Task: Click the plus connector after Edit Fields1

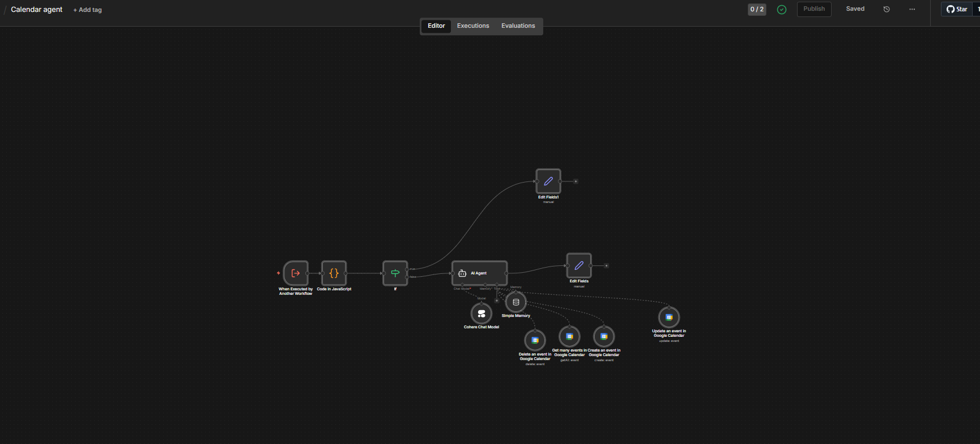Action: [x=576, y=181]
